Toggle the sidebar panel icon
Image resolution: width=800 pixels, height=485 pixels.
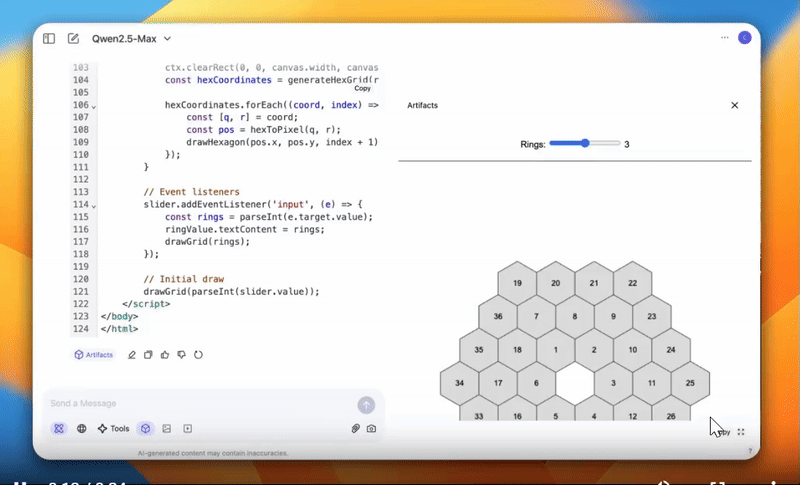click(49, 39)
